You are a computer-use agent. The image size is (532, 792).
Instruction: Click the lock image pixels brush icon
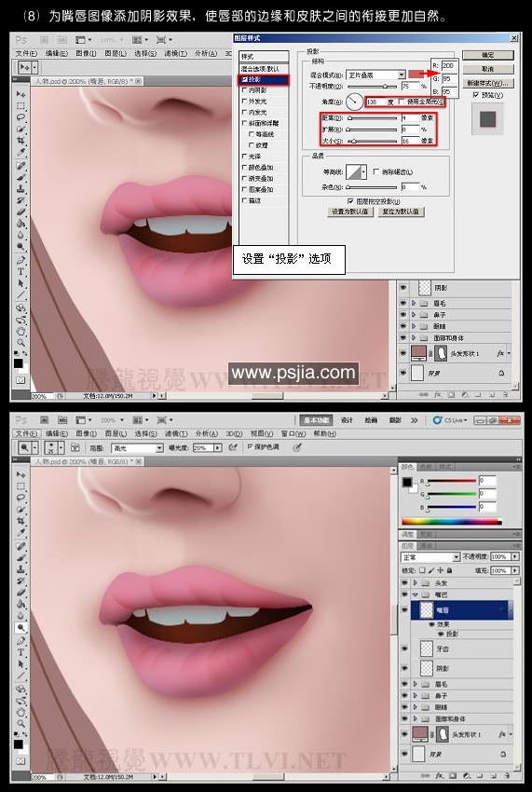coord(431,569)
